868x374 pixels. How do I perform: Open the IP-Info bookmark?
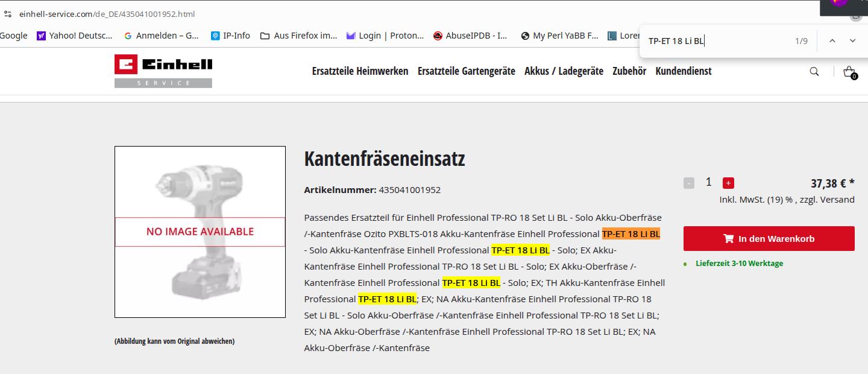(x=230, y=36)
